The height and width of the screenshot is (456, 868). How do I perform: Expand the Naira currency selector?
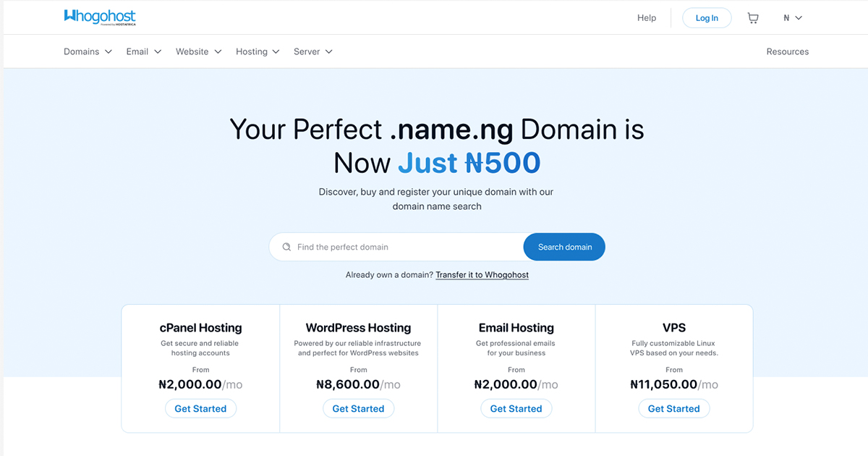click(793, 18)
